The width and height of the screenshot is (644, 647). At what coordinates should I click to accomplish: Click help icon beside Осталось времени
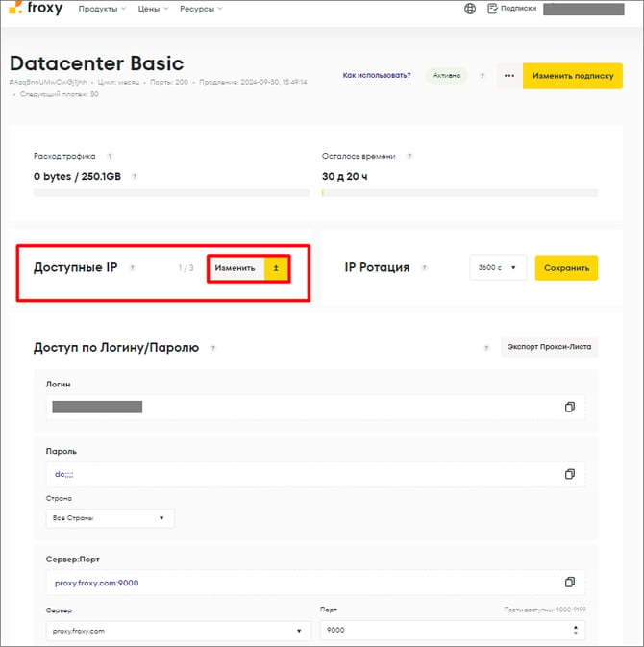click(x=409, y=156)
